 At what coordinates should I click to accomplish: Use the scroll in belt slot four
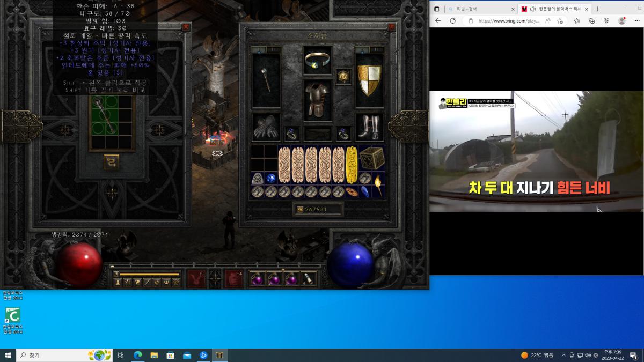pos(308,279)
